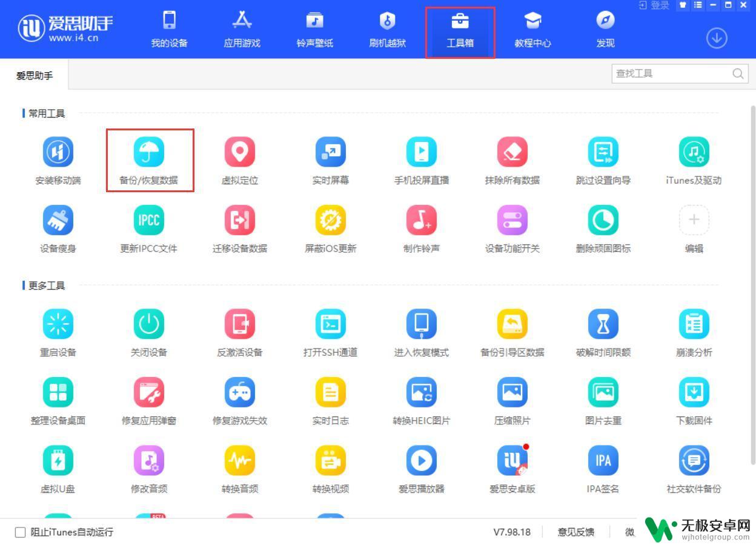Click version text V7.98.18
This screenshot has width=756, height=545.
[x=512, y=532]
